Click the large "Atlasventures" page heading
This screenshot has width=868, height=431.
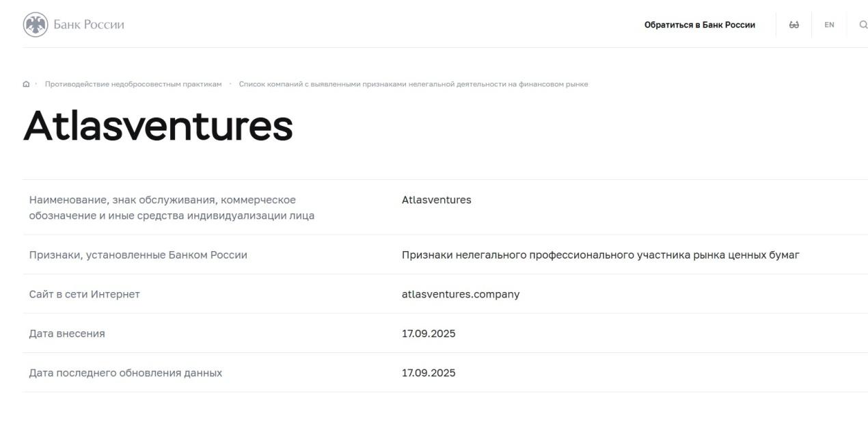click(x=158, y=126)
